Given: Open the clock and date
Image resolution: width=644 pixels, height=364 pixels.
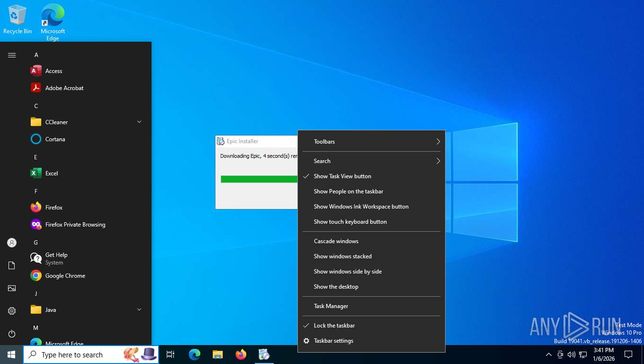Looking at the screenshot, I should pos(603,355).
